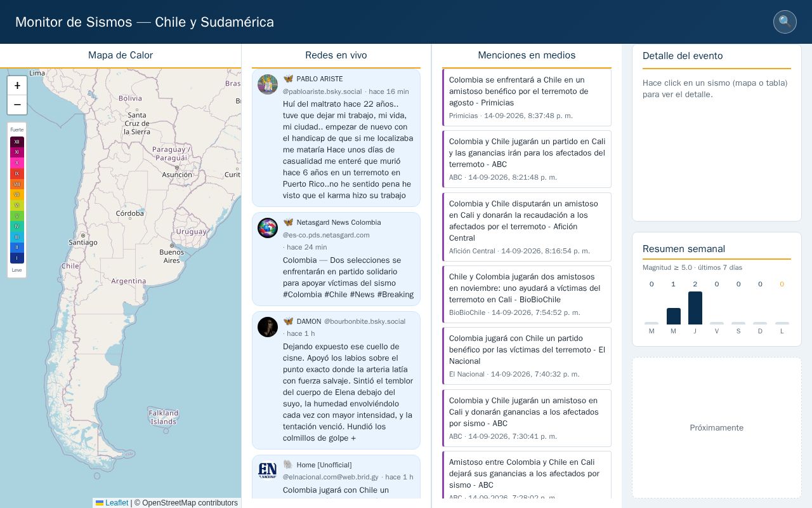The width and height of the screenshot is (812, 508).
Task: Switch to the Menciones en medios tab
Action: tap(527, 55)
